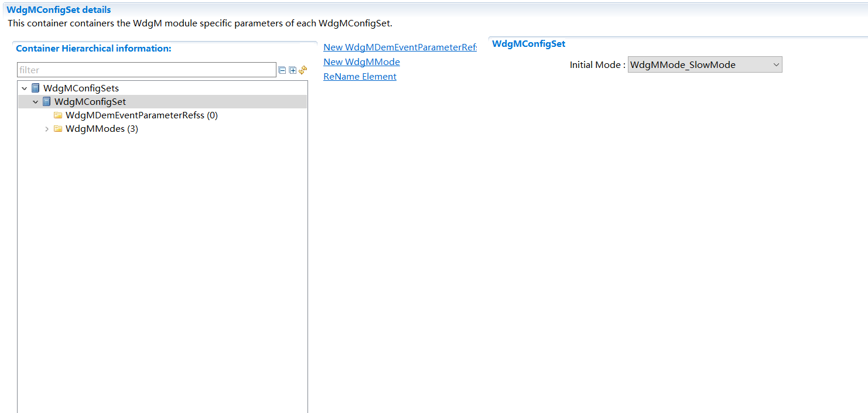Click the container description sentence
868x413 pixels.
click(200, 24)
